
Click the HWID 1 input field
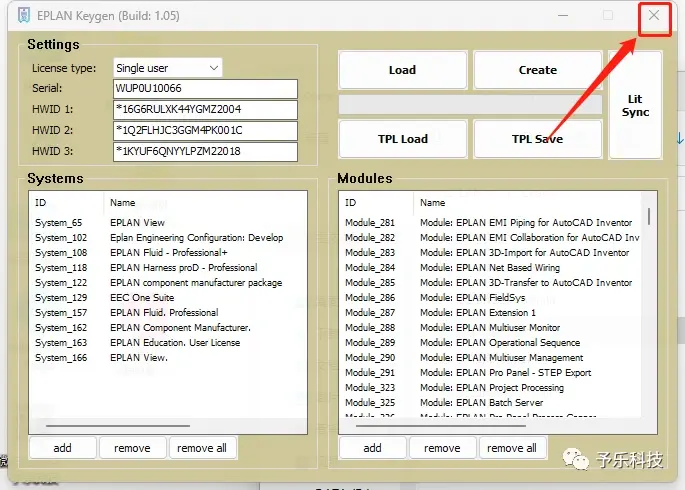(205, 110)
